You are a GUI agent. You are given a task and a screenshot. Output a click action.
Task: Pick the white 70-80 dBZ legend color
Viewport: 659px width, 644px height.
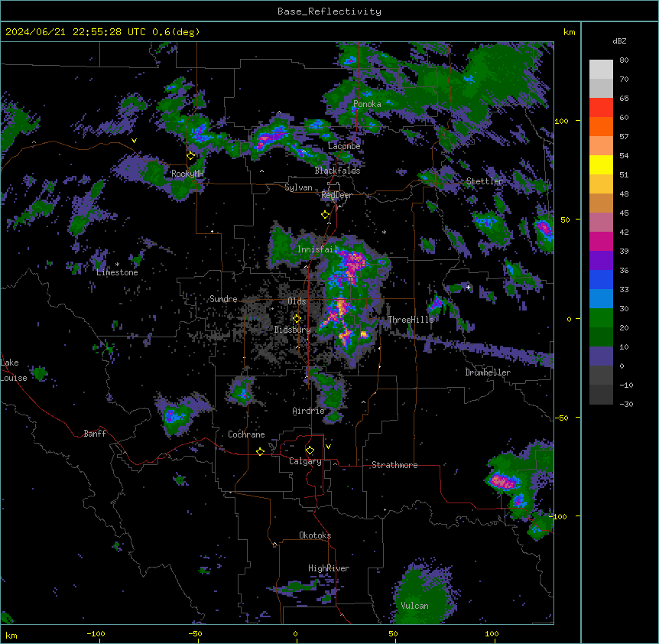pyautogui.click(x=601, y=70)
